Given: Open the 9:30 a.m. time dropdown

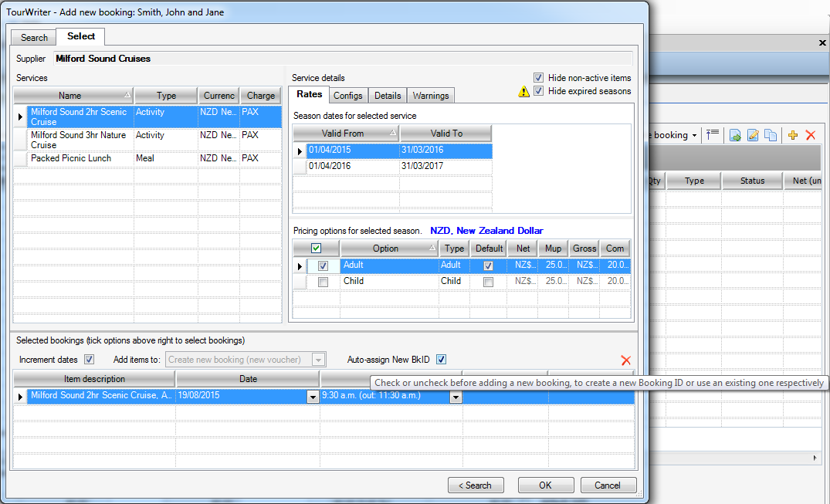Looking at the screenshot, I should click(x=456, y=397).
